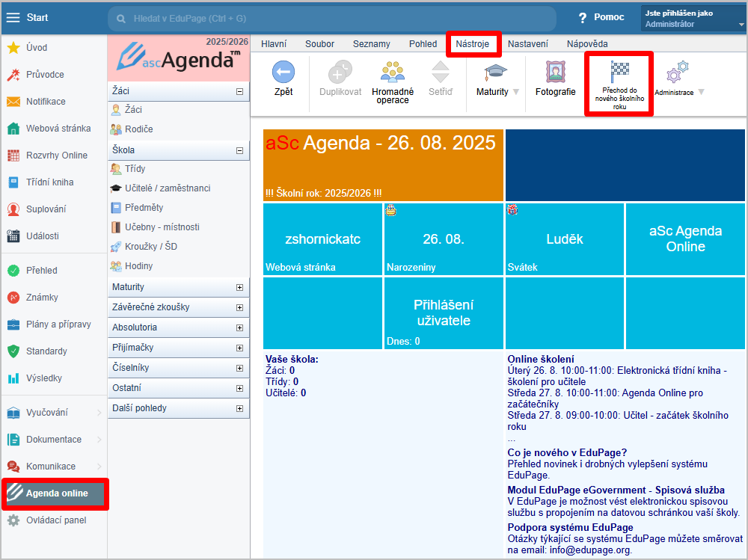Click Přechod do nového školního roku

point(620,84)
